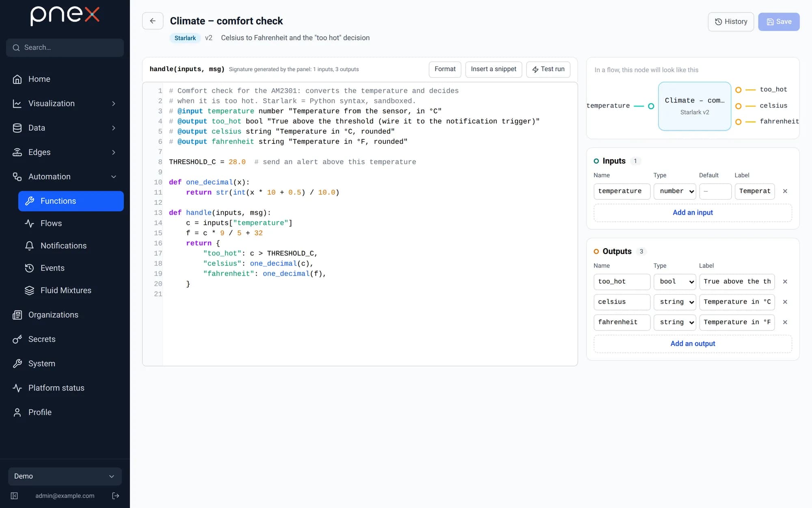This screenshot has height=508, width=812.
Task: Start a Test run
Action: click(x=548, y=69)
